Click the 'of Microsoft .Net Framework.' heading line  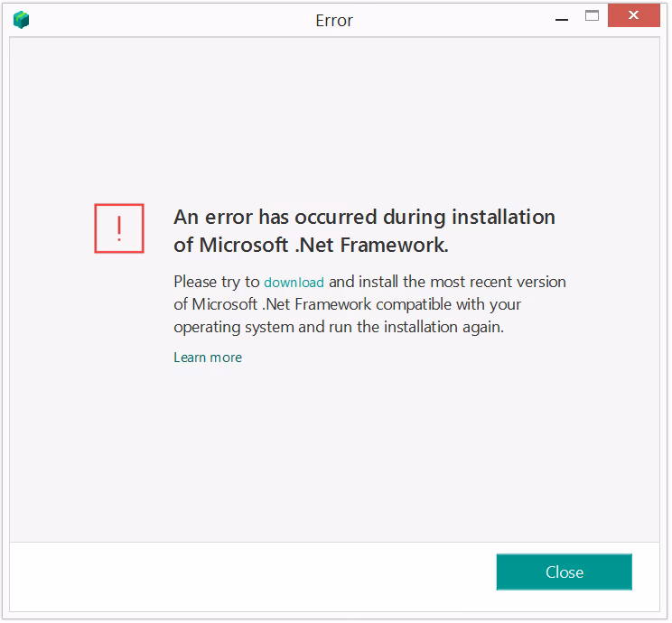pyautogui.click(x=311, y=245)
